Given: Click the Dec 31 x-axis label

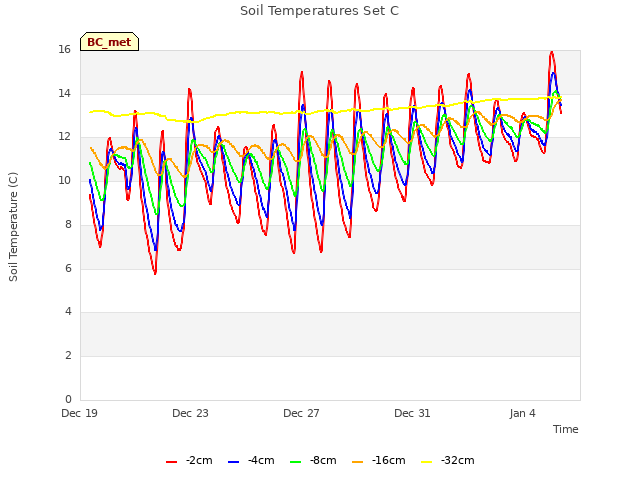Looking at the screenshot, I should click(412, 413).
